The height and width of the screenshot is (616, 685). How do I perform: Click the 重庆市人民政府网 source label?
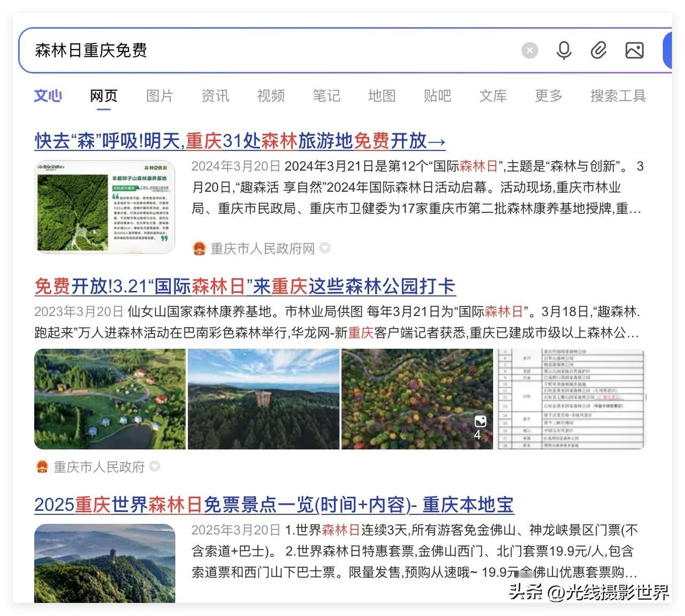(x=263, y=249)
